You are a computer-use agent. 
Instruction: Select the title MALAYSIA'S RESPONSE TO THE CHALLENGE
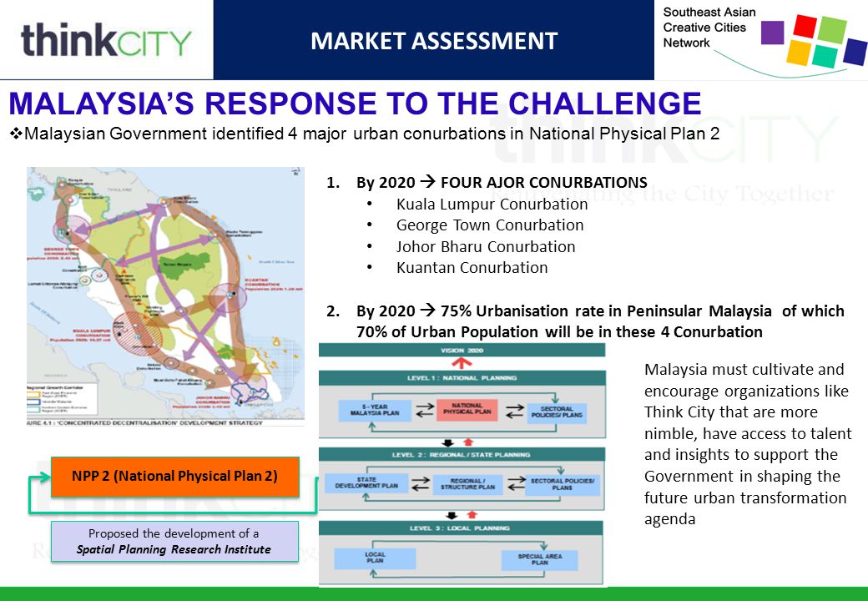[x=355, y=103]
